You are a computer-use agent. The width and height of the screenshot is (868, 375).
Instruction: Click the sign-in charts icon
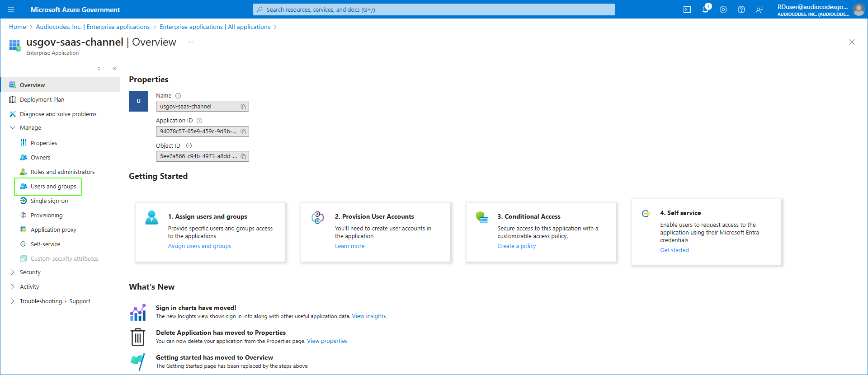point(138,312)
